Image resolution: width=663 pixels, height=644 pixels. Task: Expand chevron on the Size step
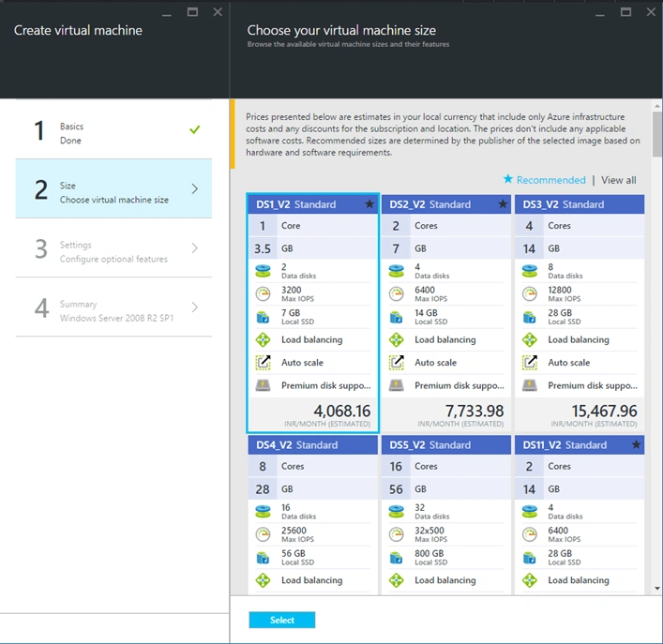(194, 188)
